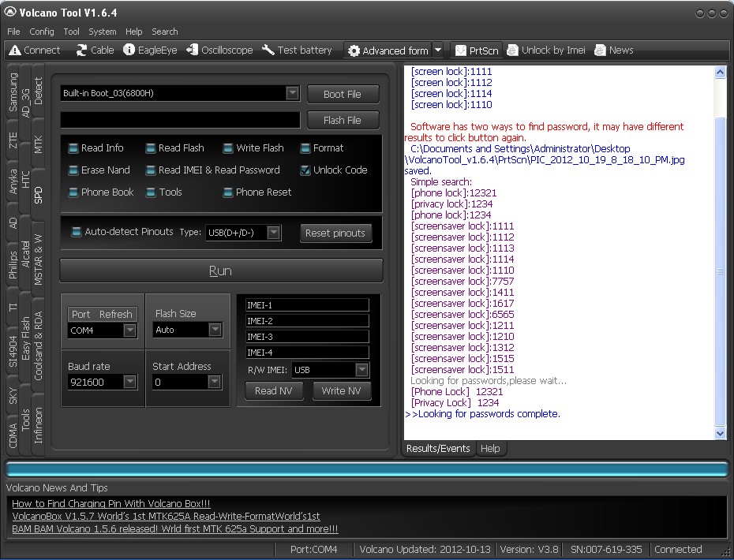Take a screenshot with PrtScn
Image resolution: width=734 pixels, height=560 pixels.
coord(477,50)
